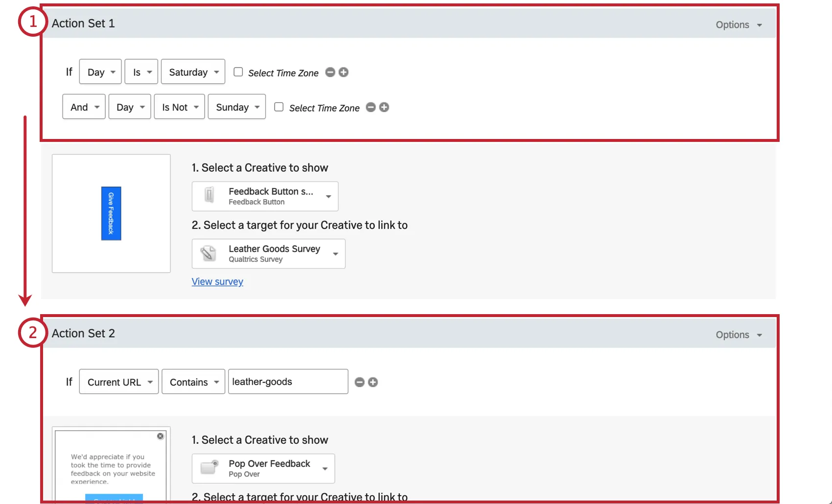
Task: Open Options menu for Action Set 1
Action: (739, 25)
